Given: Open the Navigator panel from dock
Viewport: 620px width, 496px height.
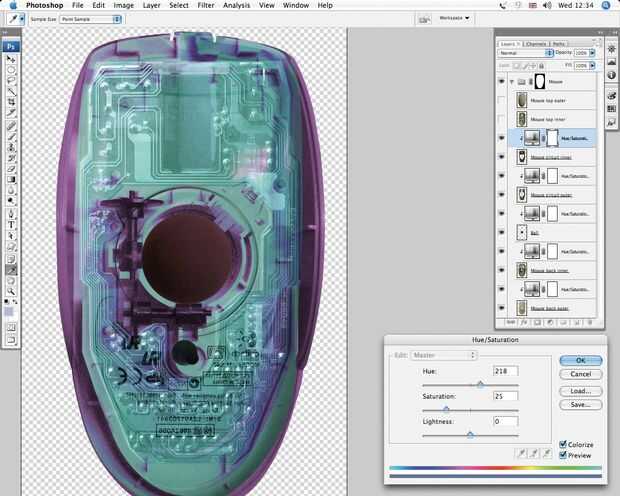Looking at the screenshot, I should pos(612,49).
